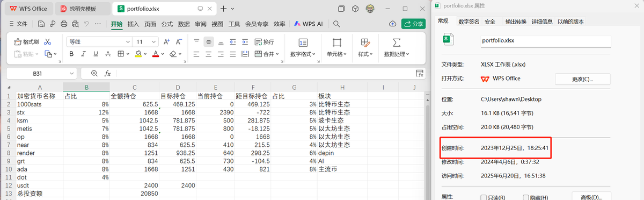Open the 单元格 dropdown
This screenshot has width=644, height=200.
[336, 54]
